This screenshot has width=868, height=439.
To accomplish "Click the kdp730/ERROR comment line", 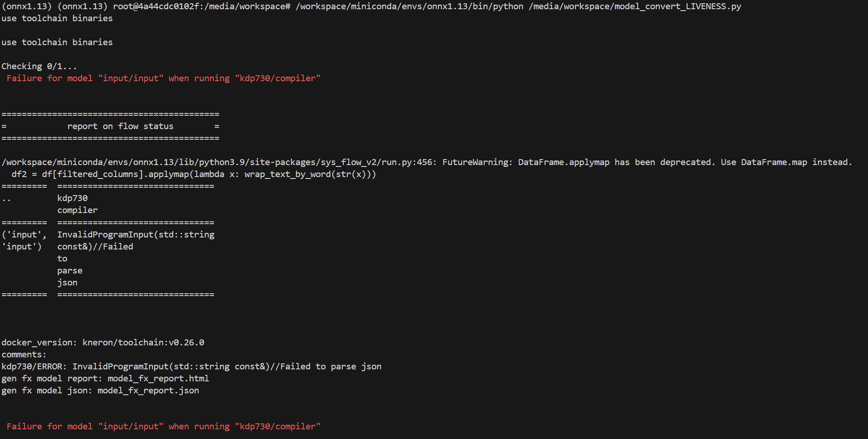I will pos(191,367).
